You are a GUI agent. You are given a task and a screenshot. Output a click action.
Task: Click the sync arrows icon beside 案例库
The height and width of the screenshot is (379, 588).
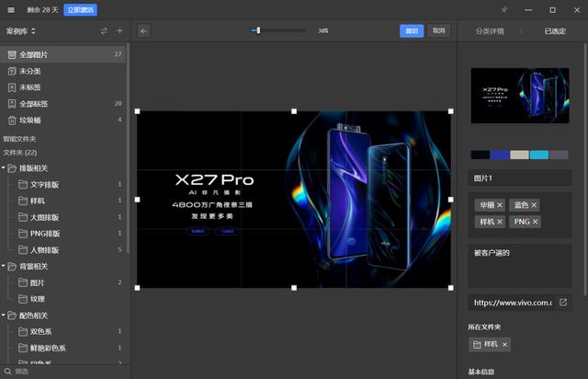[x=104, y=30]
